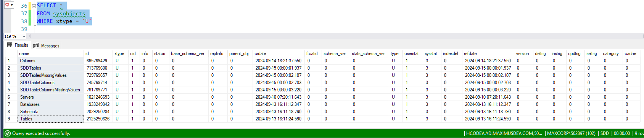Viewport: 644px width, 138px height.
Task: Click the 'name' column header
Action: click(x=50, y=54)
